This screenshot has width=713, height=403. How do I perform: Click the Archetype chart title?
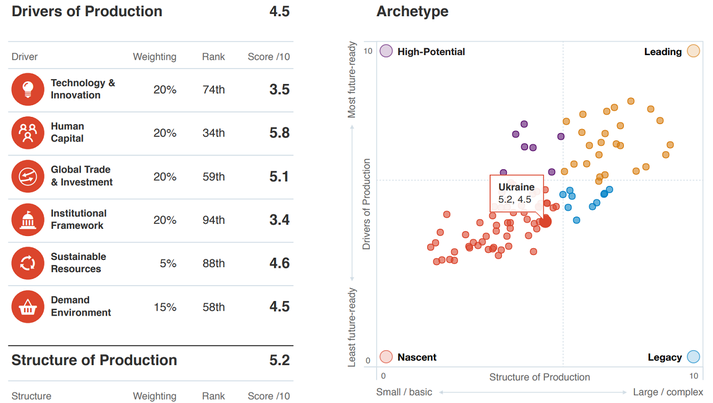[412, 12]
